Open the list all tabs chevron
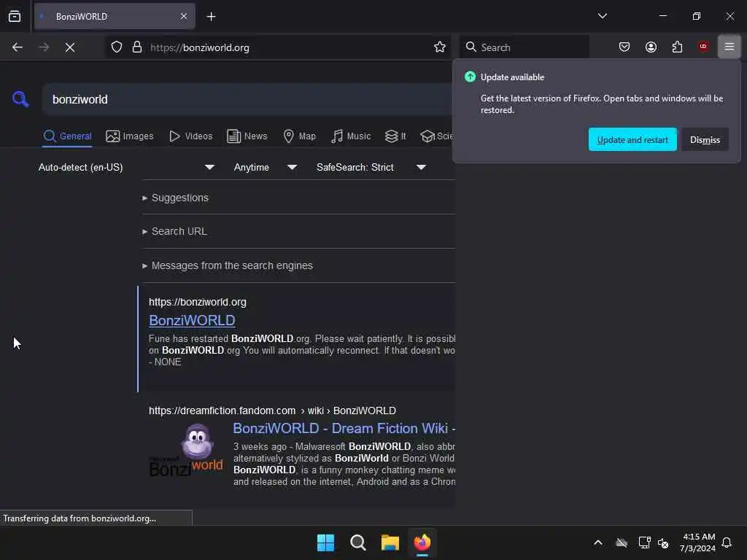 (602, 16)
